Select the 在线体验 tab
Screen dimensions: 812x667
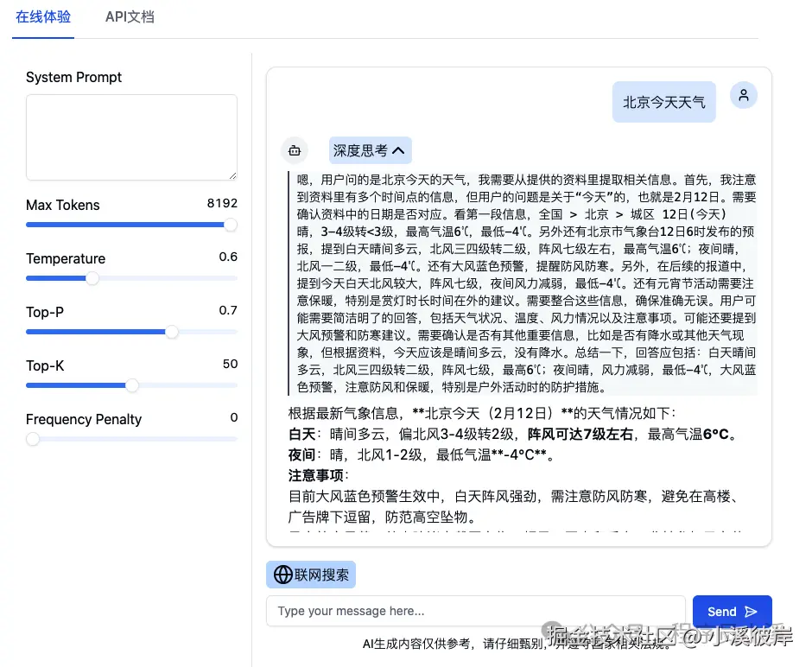click(x=42, y=16)
